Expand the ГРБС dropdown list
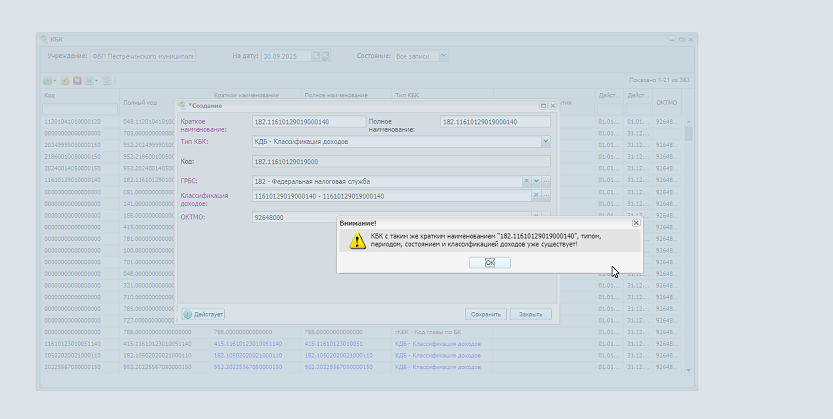Image resolution: width=833 pixels, height=419 pixels. [x=536, y=181]
